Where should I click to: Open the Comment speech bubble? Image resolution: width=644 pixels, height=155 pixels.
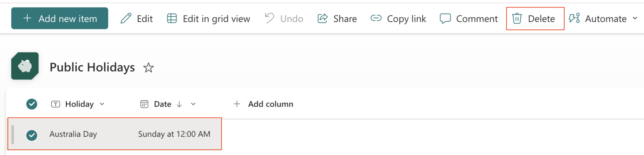[445, 19]
